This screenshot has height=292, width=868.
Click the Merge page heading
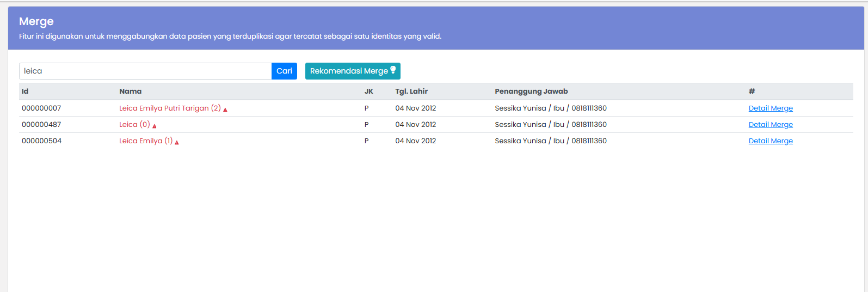pos(36,21)
